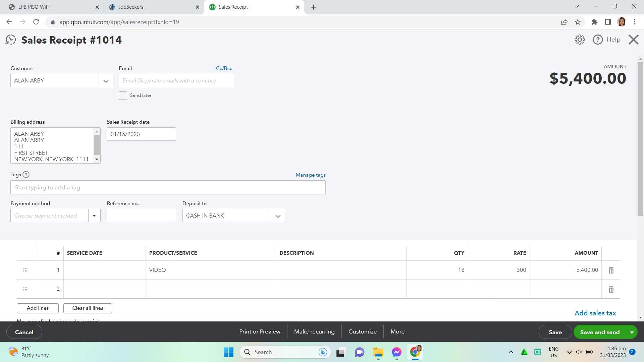Open the gear settings icon
Viewport: 644px width, 362px height.
click(x=579, y=40)
